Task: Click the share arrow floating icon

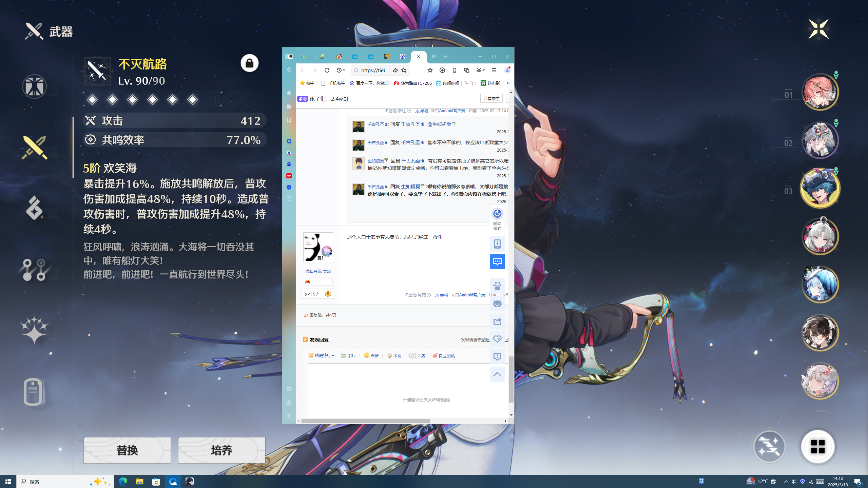Action: 497,321
